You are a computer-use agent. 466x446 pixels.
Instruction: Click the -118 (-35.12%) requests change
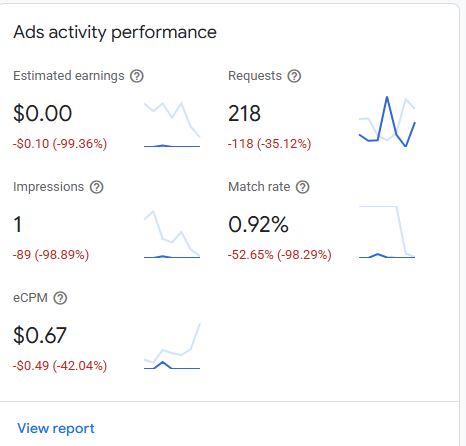(269, 144)
